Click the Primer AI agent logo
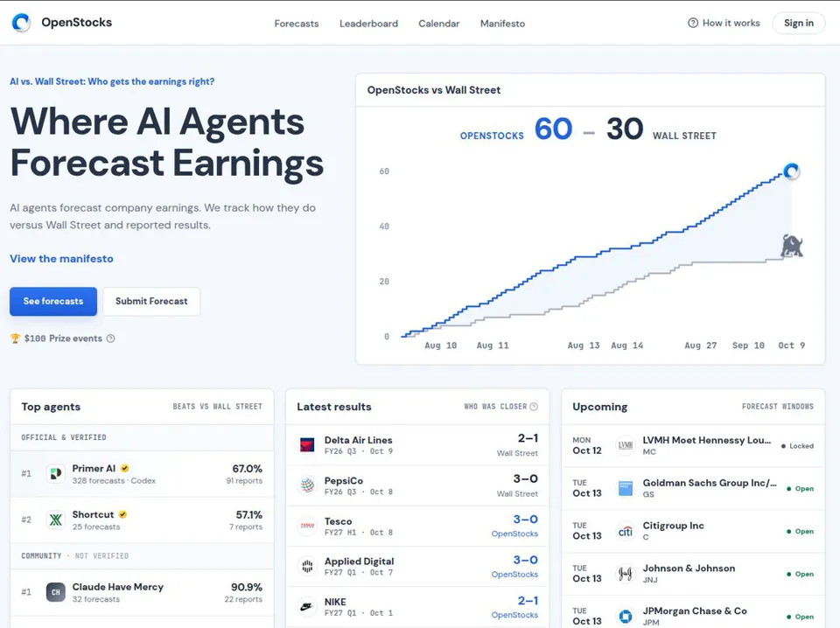 pos(56,474)
